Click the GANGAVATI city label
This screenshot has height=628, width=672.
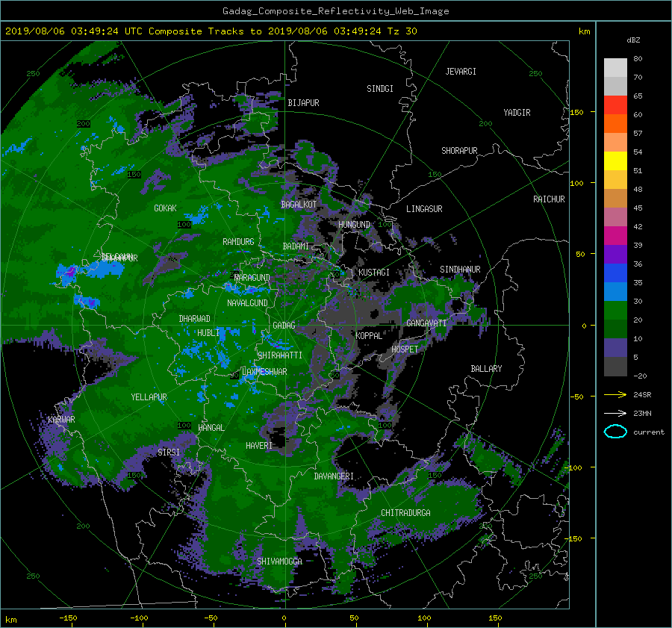coord(426,323)
